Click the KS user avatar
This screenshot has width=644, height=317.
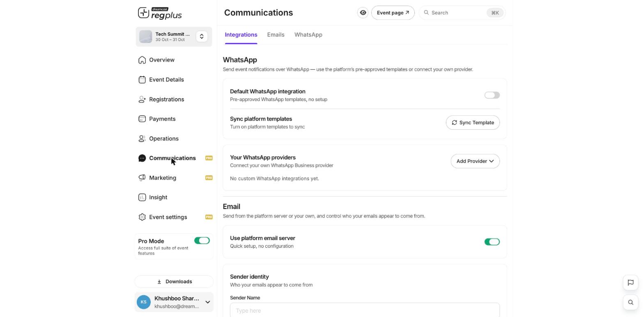pyautogui.click(x=144, y=302)
